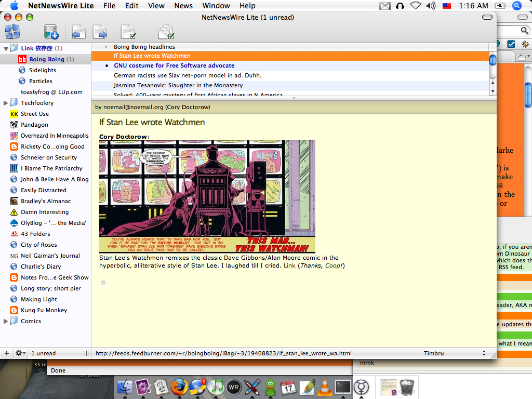Viewport: 532px width, 399px height.
Task: Click the Subscribe newspaper-plus toolbar icon
Action: 51,32
